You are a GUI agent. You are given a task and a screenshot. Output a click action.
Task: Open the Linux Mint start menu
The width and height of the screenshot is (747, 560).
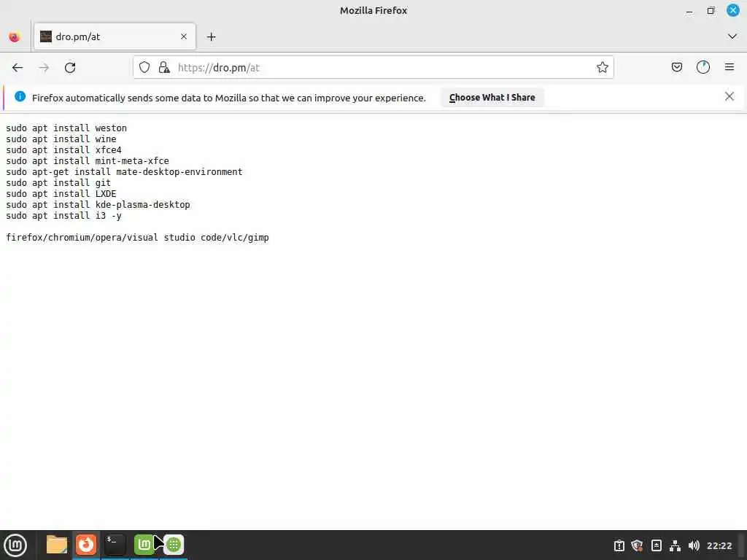click(x=16, y=545)
